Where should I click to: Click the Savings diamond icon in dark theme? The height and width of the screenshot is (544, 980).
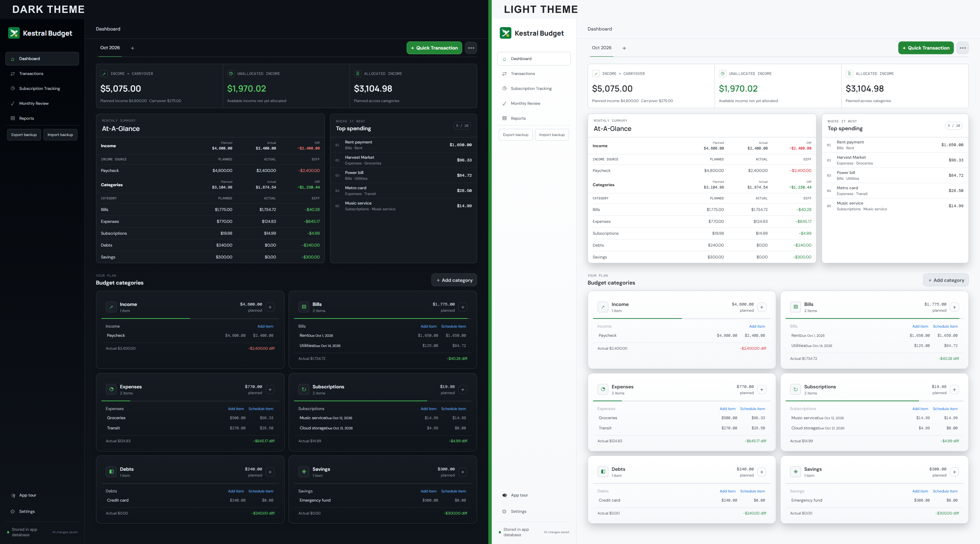pos(304,472)
